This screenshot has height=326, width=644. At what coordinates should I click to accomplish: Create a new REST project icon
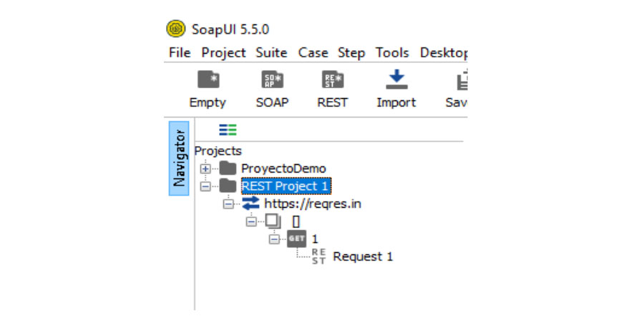pyautogui.click(x=333, y=80)
